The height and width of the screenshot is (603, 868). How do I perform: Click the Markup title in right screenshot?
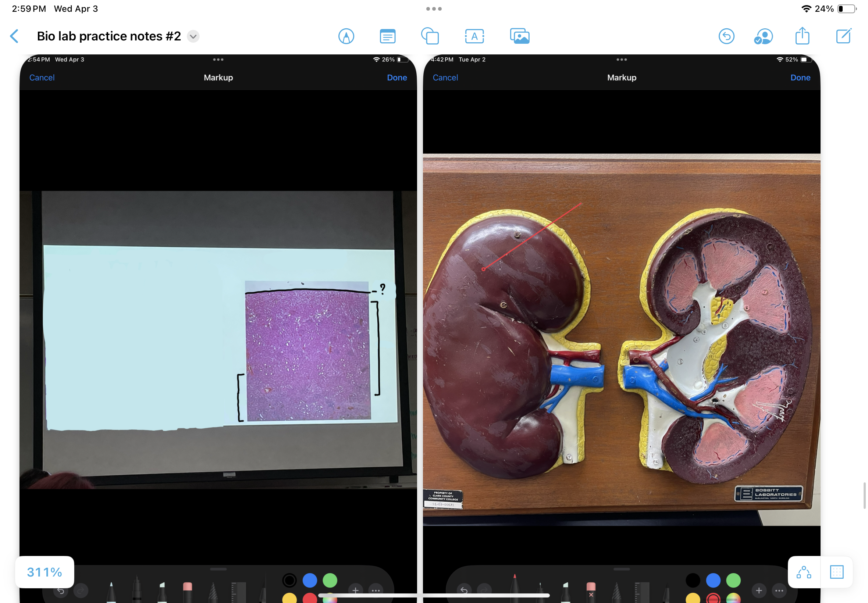(x=621, y=78)
